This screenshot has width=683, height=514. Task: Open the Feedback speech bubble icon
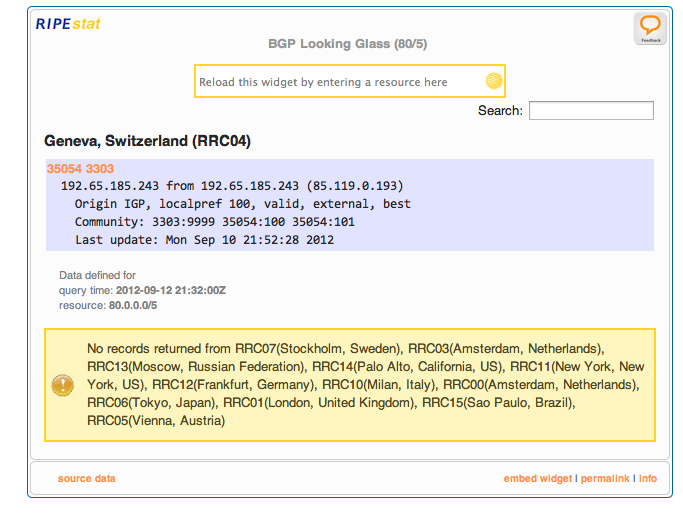[650, 28]
